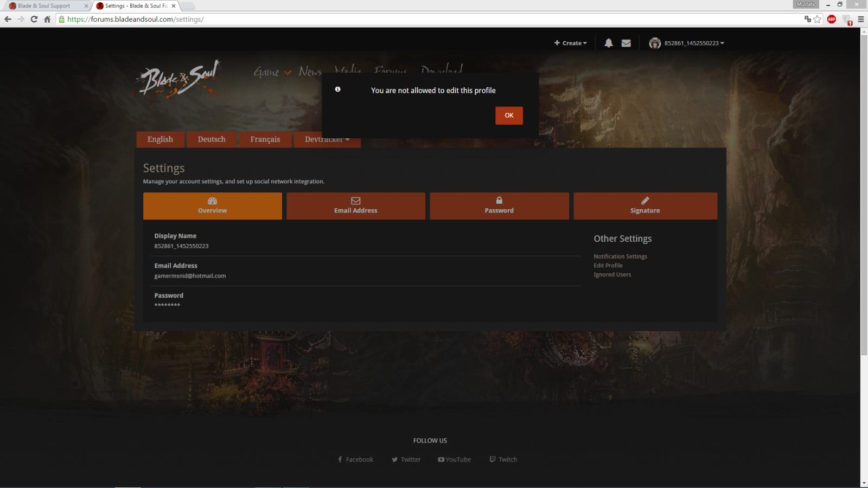The width and height of the screenshot is (868, 488).
Task: Go to the News section
Action: [310, 72]
